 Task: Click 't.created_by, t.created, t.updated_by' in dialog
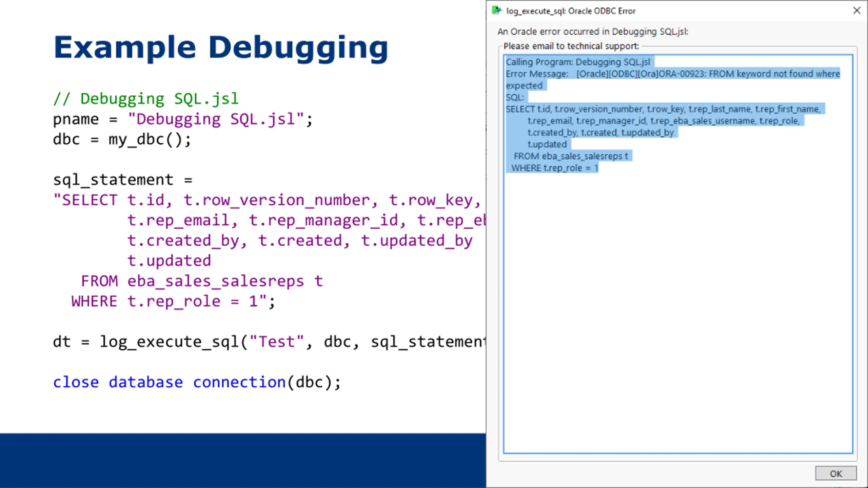click(601, 133)
